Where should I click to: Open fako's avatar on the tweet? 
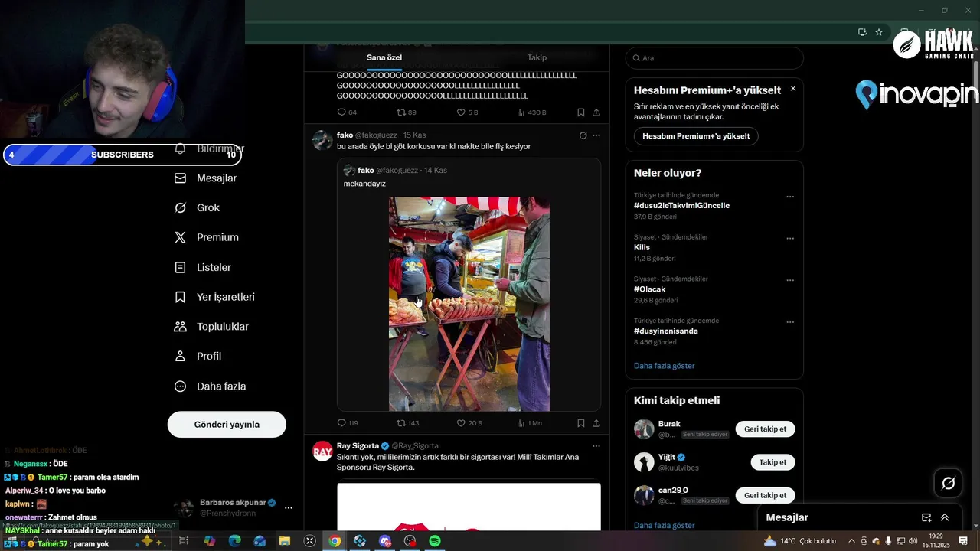[x=322, y=140]
